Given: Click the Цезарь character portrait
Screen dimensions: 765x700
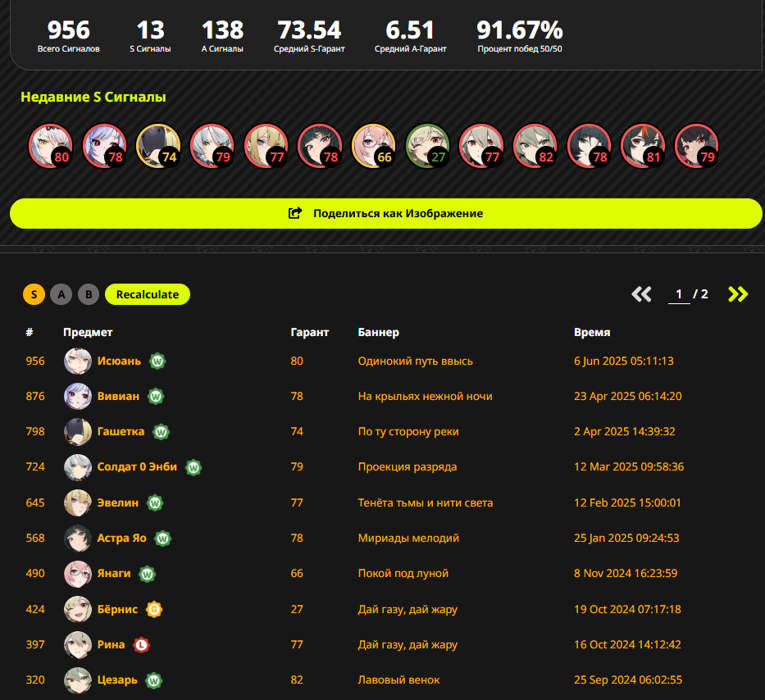Looking at the screenshot, I should click(78, 680).
